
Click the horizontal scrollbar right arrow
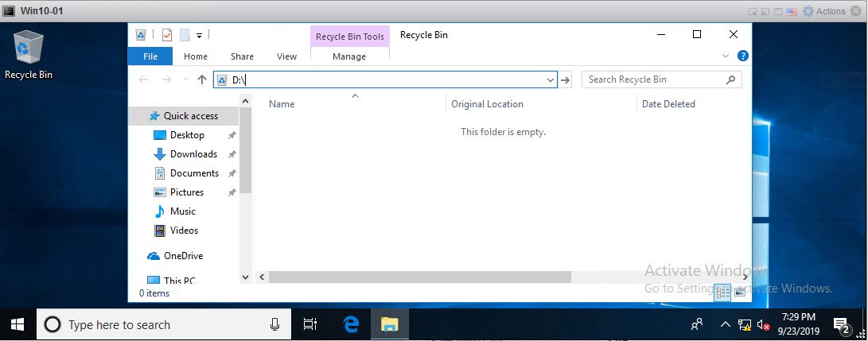[x=745, y=277]
